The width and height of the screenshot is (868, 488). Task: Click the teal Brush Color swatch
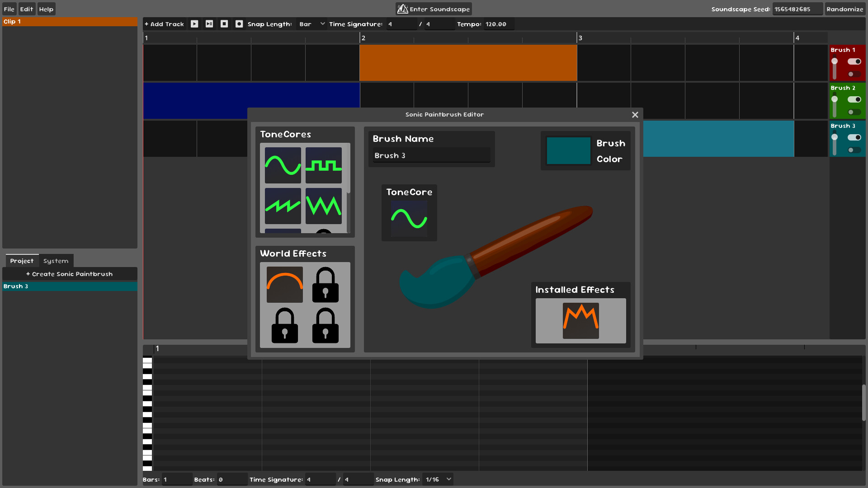click(x=569, y=150)
